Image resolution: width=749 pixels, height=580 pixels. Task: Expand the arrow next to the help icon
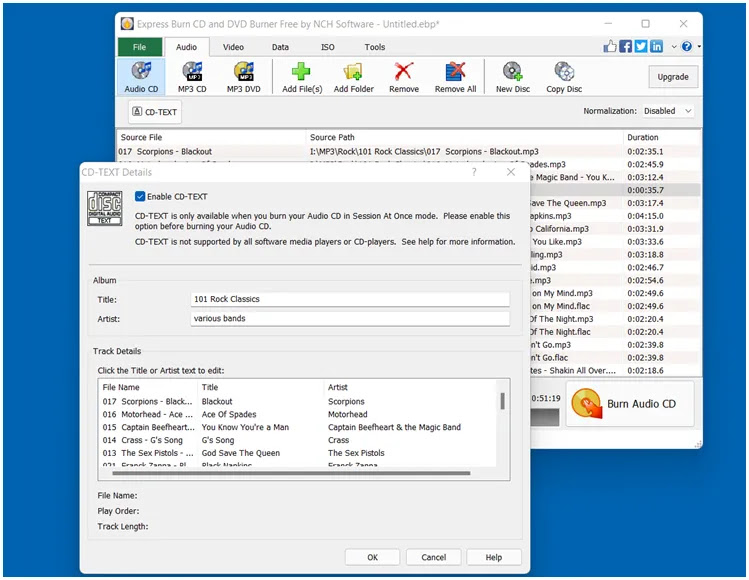(699, 47)
